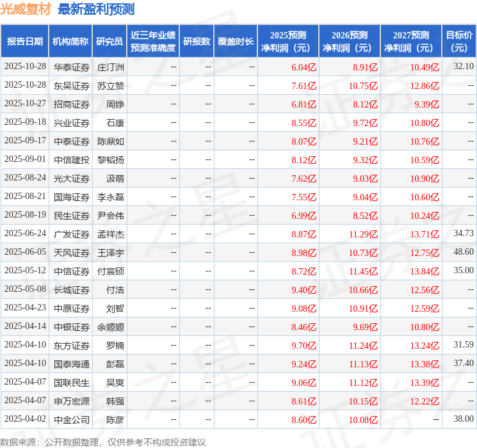Click the 2026预测净利润 column header

(x=350, y=41)
